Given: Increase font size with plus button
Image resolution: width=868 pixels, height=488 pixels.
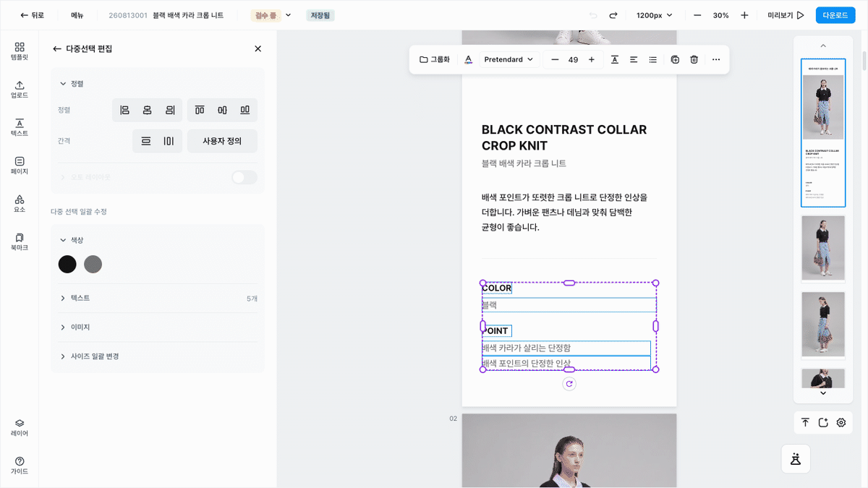Looking at the screenshot, I should [x=592, y=59].
